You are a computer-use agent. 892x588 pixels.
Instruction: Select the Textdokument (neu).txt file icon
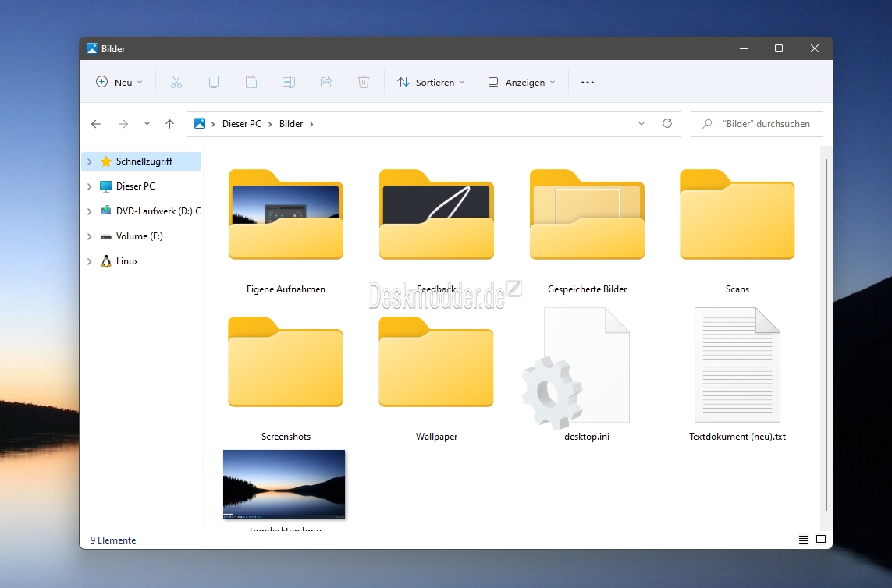click(737, 364)
